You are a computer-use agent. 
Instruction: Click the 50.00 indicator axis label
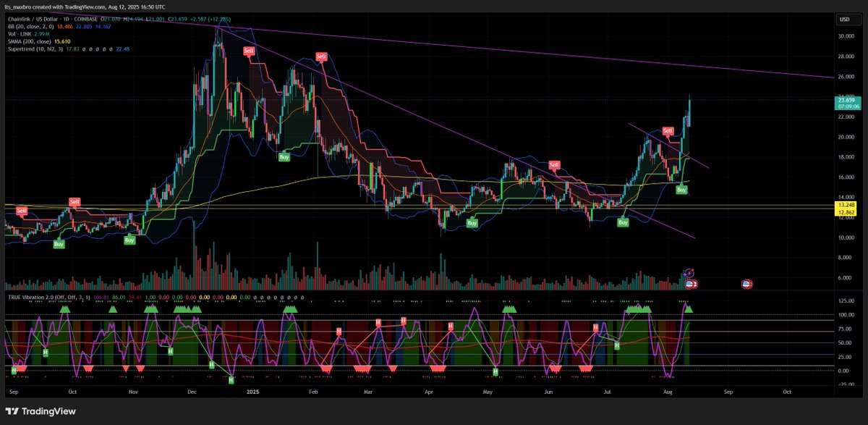[846, 343]
